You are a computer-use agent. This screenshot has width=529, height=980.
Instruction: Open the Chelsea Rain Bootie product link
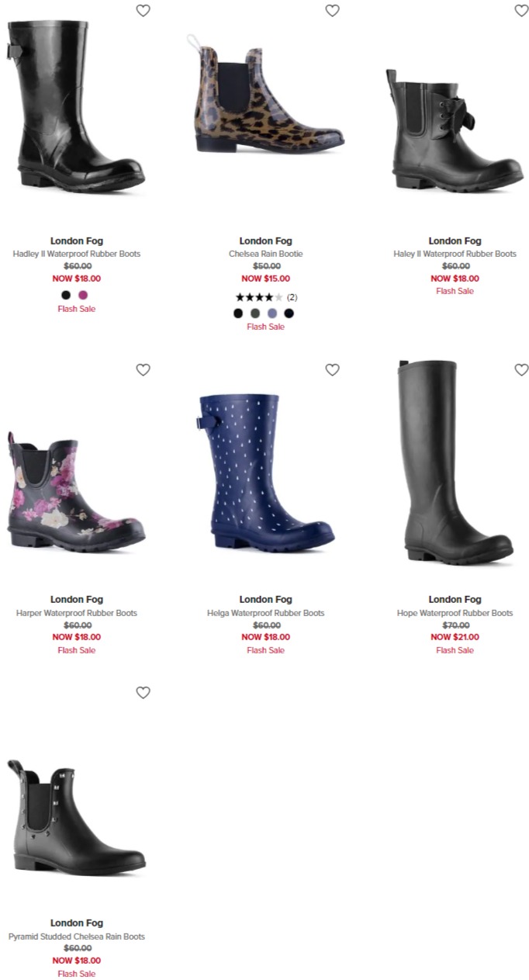tap(266, 254)
